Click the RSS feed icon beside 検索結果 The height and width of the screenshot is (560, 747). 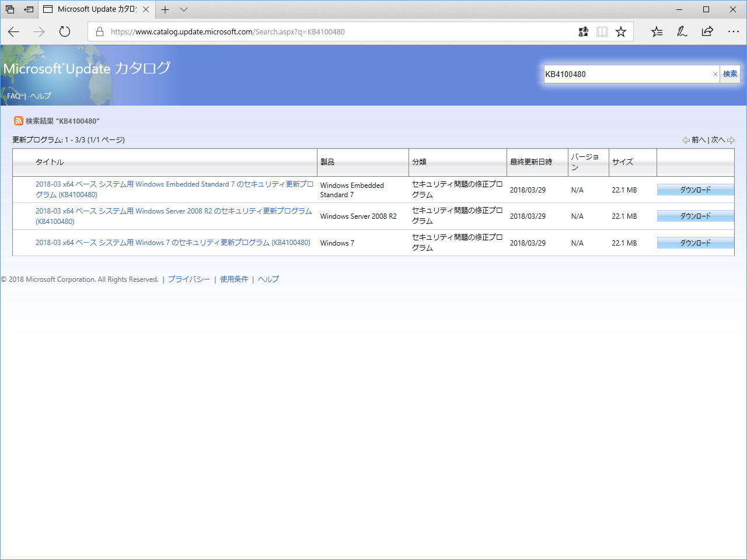pyautogui.click(x=18, y=121)
